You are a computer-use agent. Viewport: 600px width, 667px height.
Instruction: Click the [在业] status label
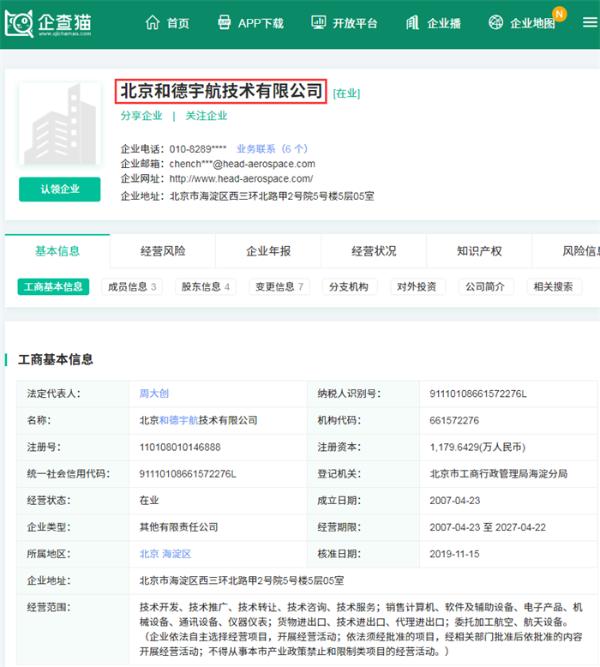point(346,93)
